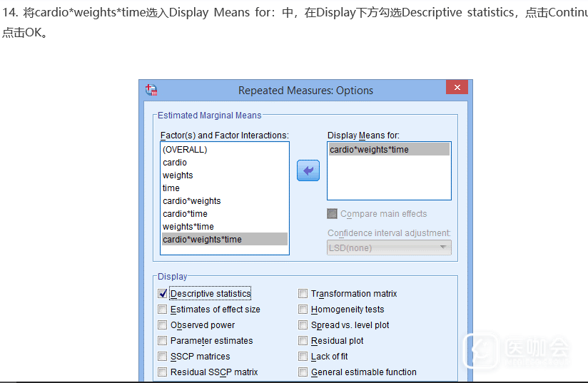Check the Residual plot option

(x=303, y=341)
